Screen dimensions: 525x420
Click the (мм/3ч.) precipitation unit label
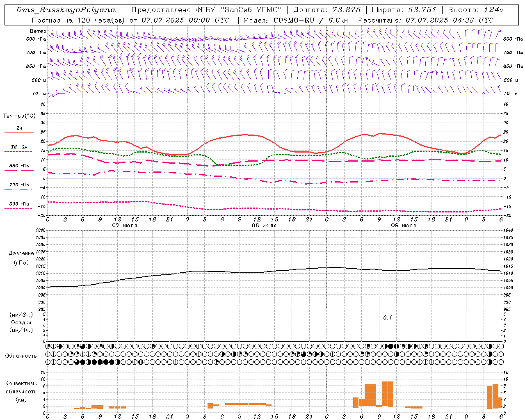21,315
